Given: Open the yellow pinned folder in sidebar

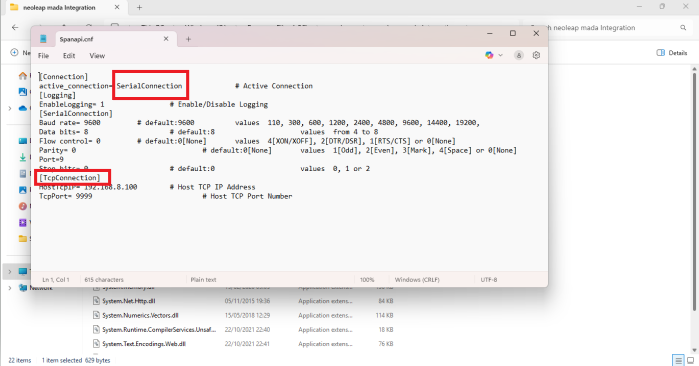Looking at the screenshot, I should pyautogui.click(x=23, y=239).
